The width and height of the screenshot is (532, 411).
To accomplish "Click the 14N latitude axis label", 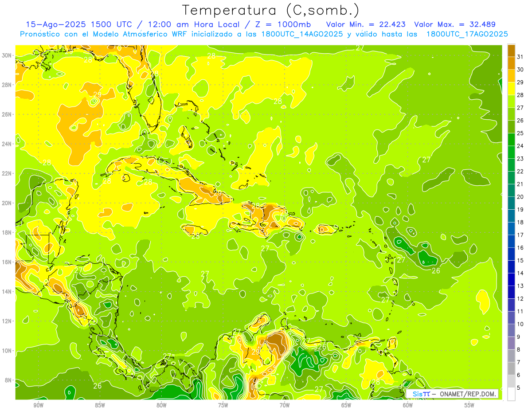I will coord(7,291).
